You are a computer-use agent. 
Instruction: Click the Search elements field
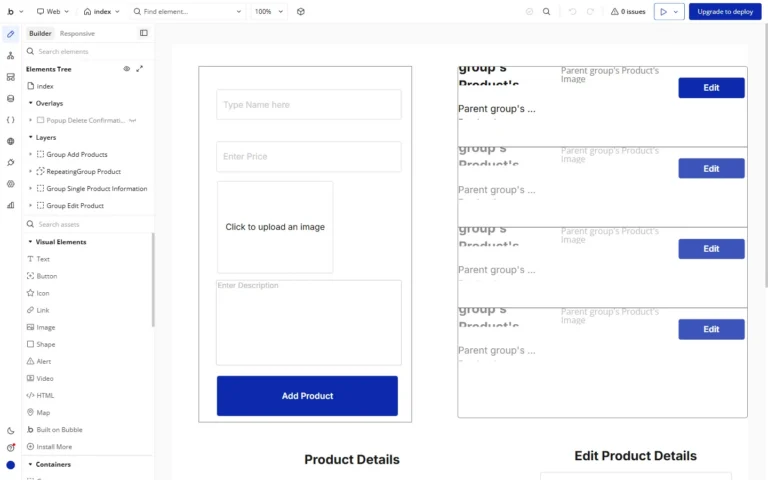[88, 51]
